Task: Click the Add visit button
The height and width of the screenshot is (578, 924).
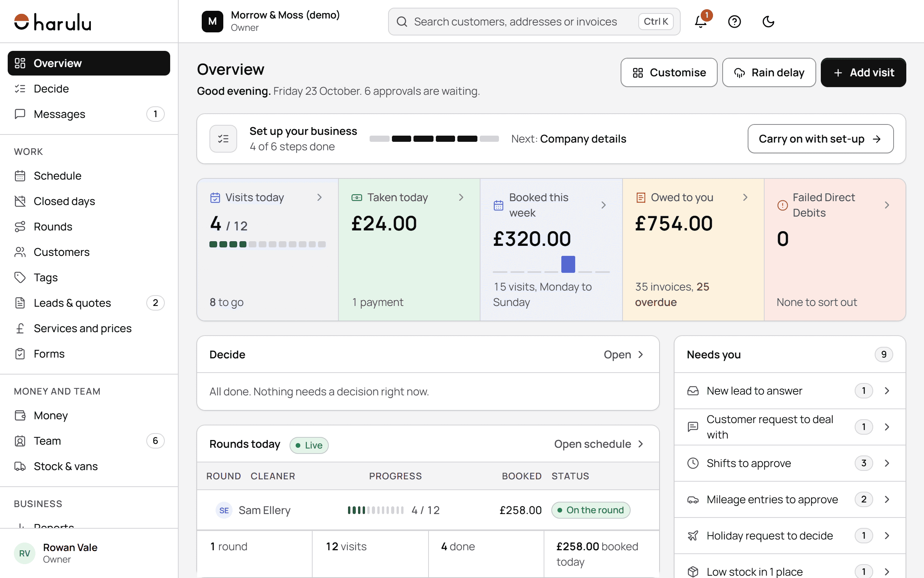Action: (x=863, y=72)
